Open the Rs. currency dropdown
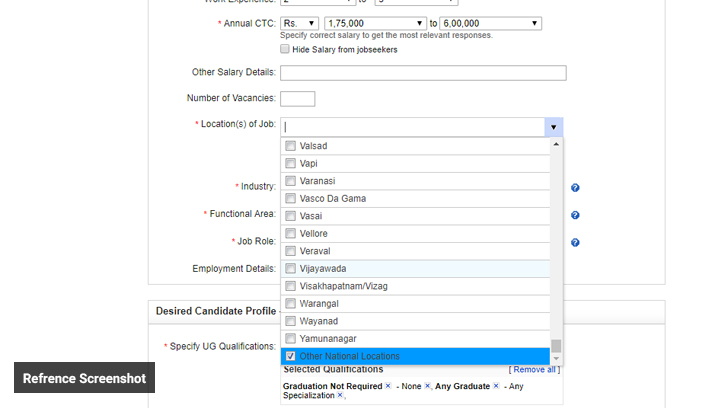This screenshot has height=408, width=711. [300, 23]
